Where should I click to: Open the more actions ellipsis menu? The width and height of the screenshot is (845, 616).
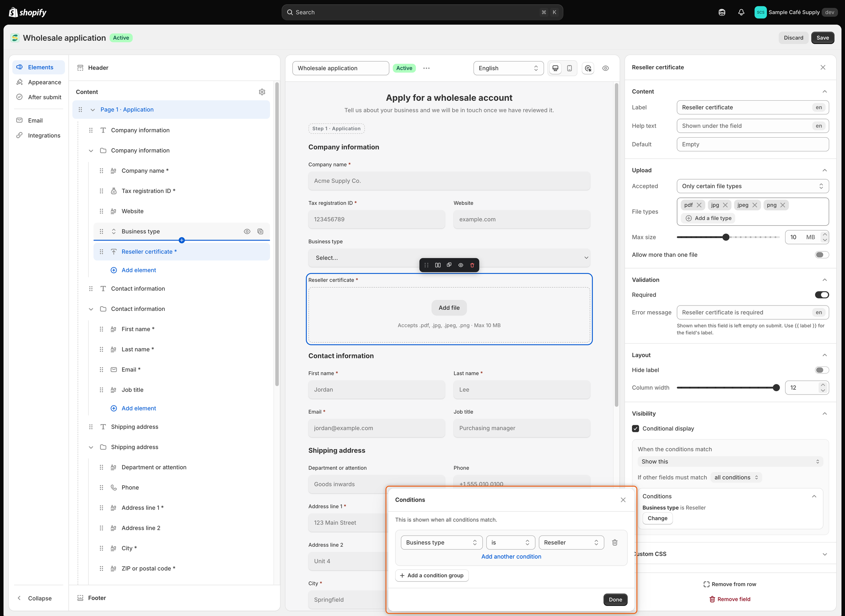426,68
